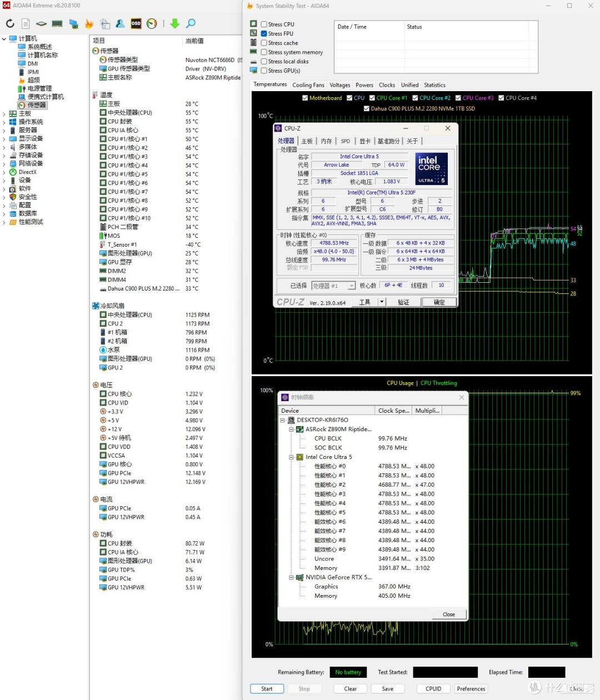Open the 显卡 tab in CPU-Z
The height and width of the screenshot is (700, 600).
point(365,141)
